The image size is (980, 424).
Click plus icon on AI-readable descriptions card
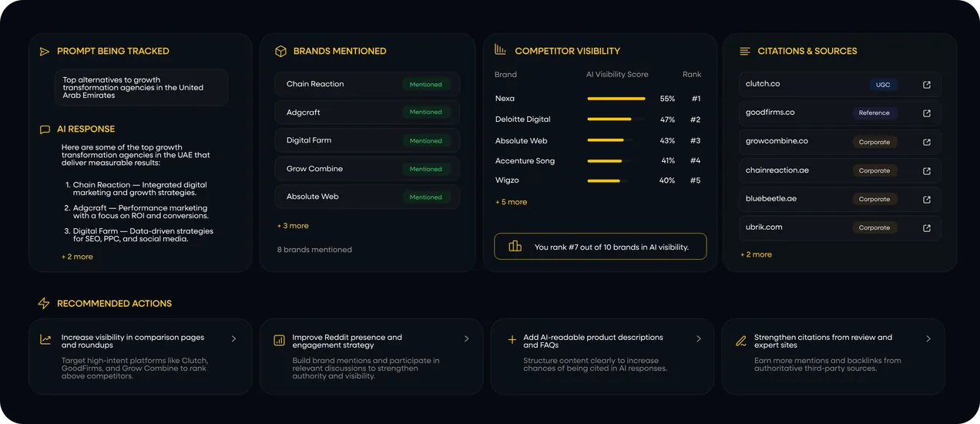512,339
